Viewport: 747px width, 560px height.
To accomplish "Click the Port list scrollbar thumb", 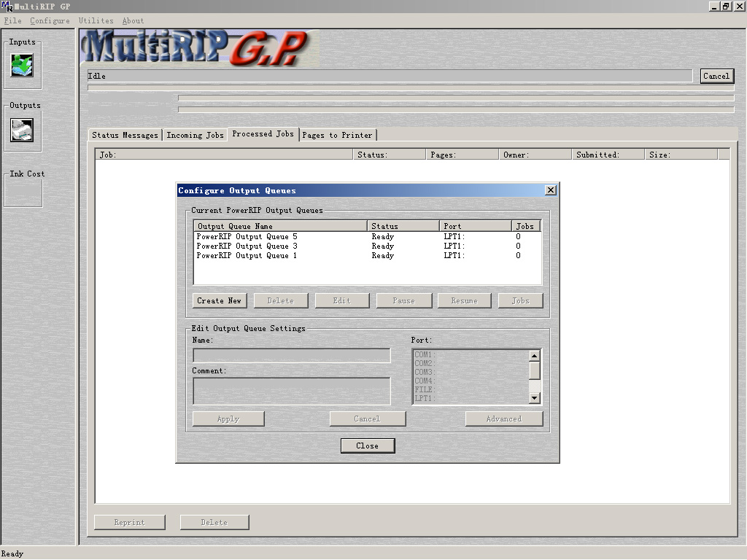I will (535, 370).
